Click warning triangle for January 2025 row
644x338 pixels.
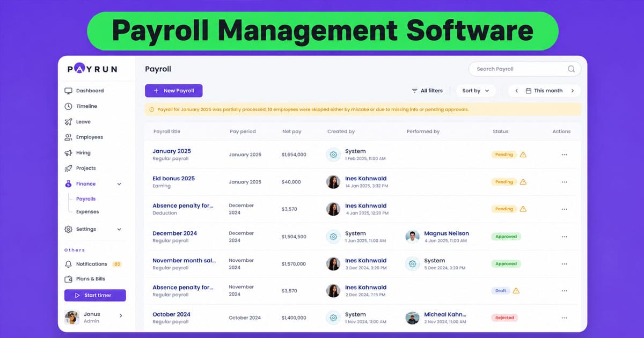tap(523, 155)
